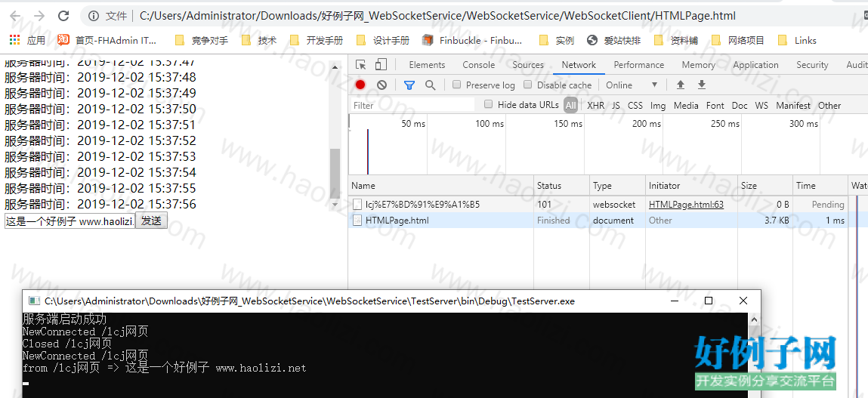Open the 爱站快排 bookmark
The width and height of the screenshot is (868, 398).
[x=614, y=41]
